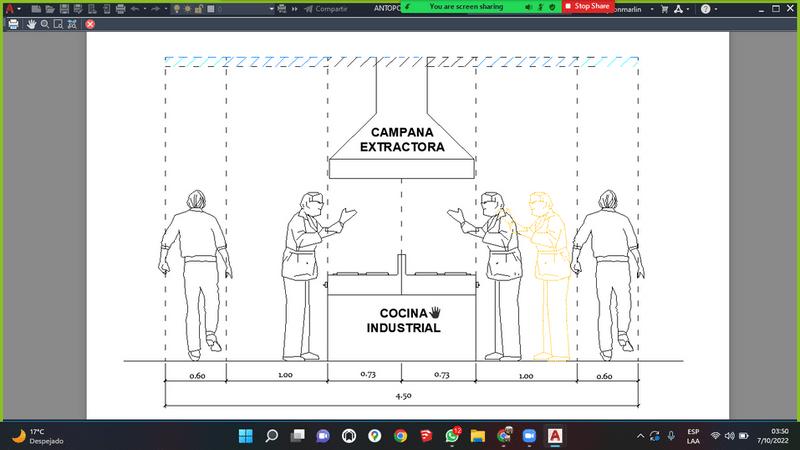Viewport: 800px width, 450px height.
Task: Save the drawing with Save icon
Action: click(64, 9)
